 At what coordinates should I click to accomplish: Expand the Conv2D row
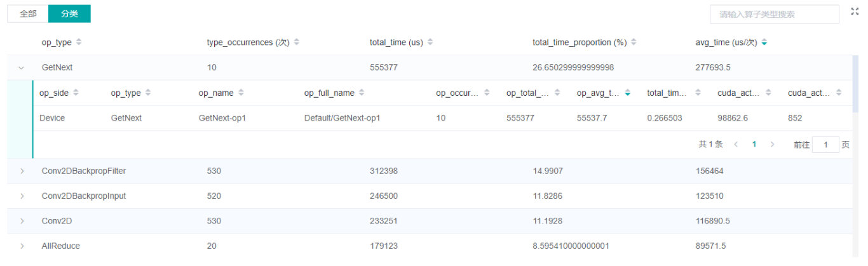click(x=22, y=221)
